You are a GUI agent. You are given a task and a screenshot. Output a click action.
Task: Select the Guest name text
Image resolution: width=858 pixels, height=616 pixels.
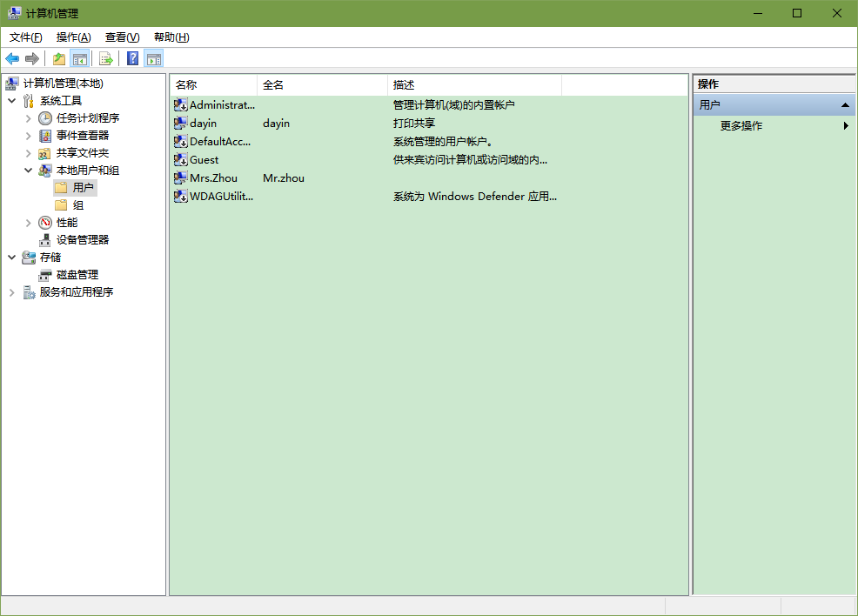[x=204, y=160]
